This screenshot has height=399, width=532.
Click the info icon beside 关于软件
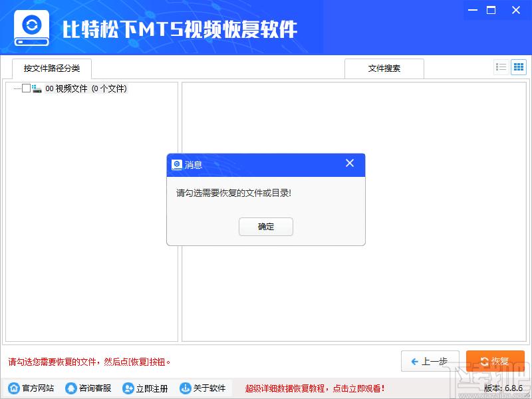(186, 388)
